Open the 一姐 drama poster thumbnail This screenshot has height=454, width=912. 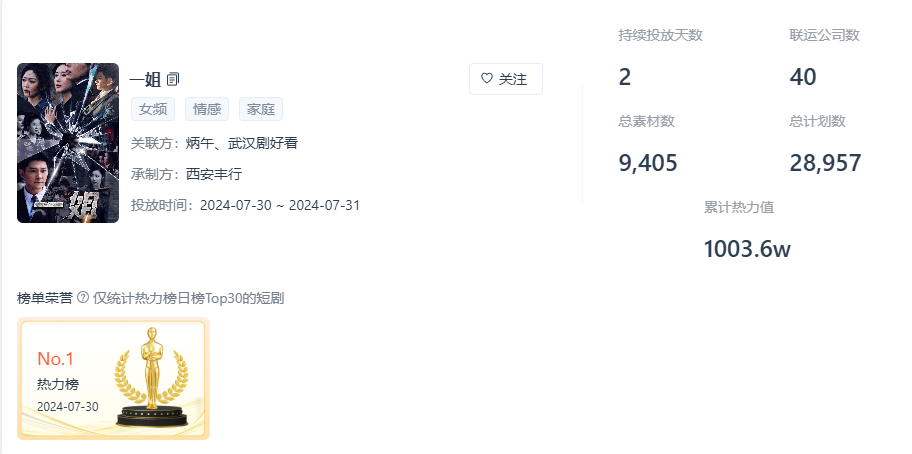tap(68, 143)
